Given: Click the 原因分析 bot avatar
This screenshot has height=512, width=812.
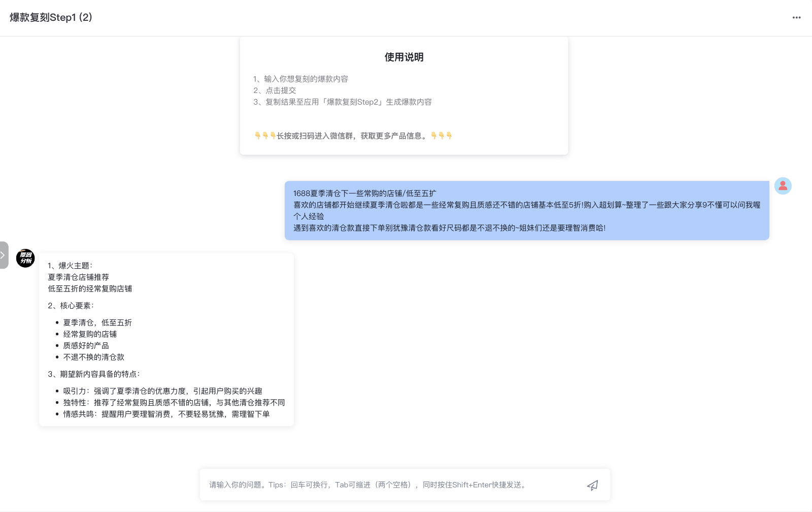Looking at the screenshot, I should [x=25, y=258].
